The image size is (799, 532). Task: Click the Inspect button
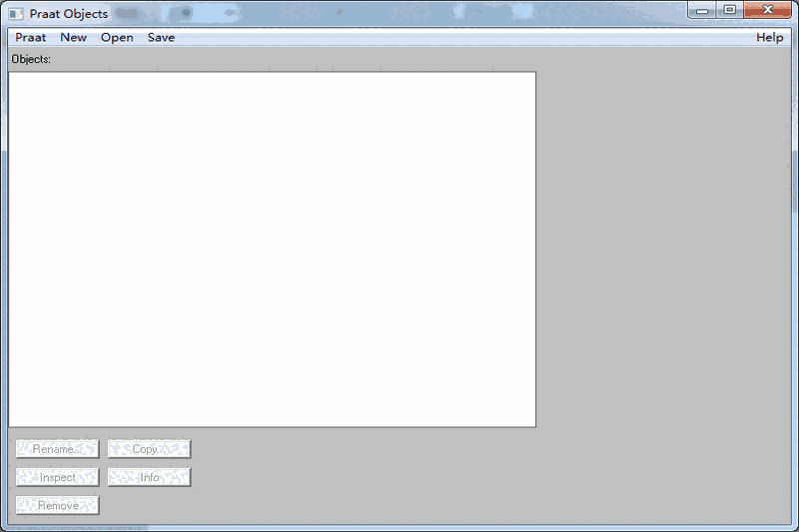pyautogui.click(x=58, y=477)
